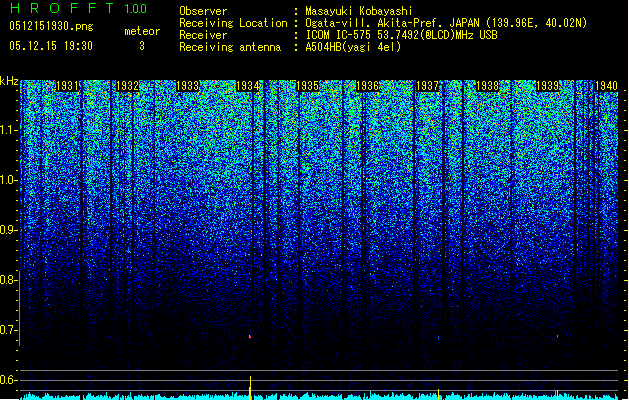Click the 1940 time marker label
The image size is (629, 400).
point(607,86)
